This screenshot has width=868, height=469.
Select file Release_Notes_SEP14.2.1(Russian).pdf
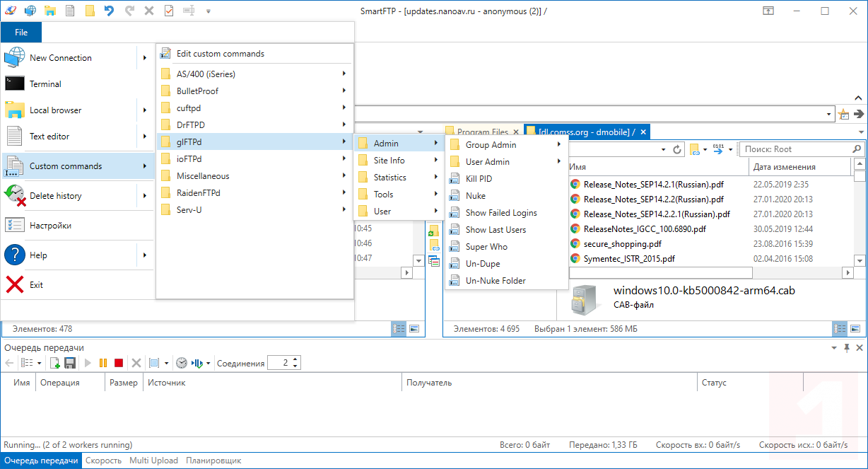[x=653, y=184]
